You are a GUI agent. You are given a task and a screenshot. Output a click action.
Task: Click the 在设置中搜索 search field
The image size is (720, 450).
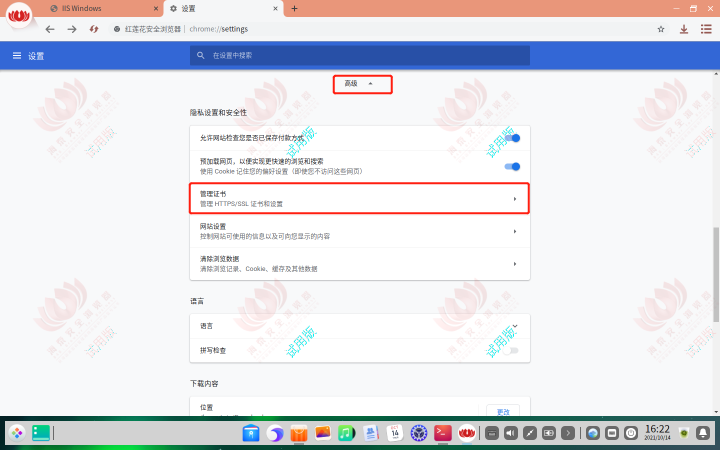(360, 55)
